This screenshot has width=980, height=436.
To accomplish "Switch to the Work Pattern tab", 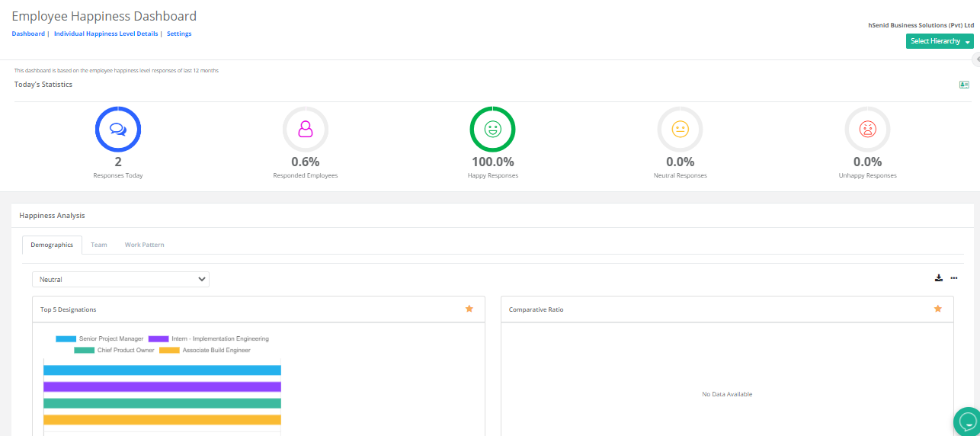I will [x=144, y=245].
